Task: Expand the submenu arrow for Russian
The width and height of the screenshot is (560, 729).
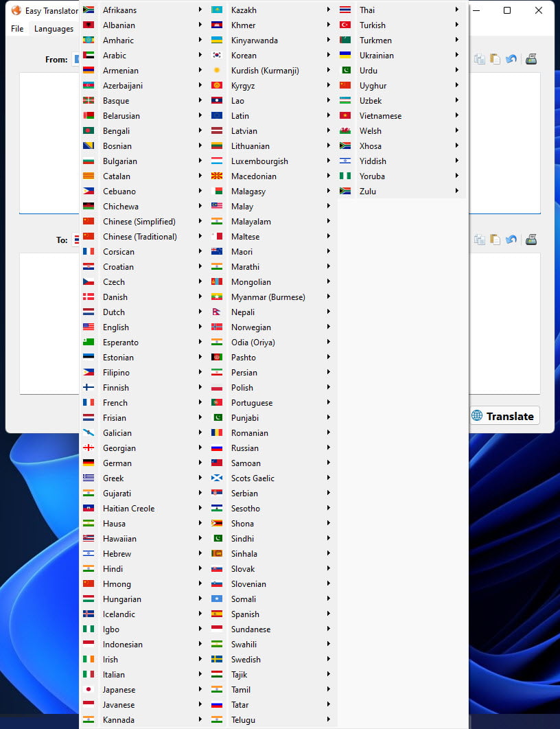Action: [329, 448]
